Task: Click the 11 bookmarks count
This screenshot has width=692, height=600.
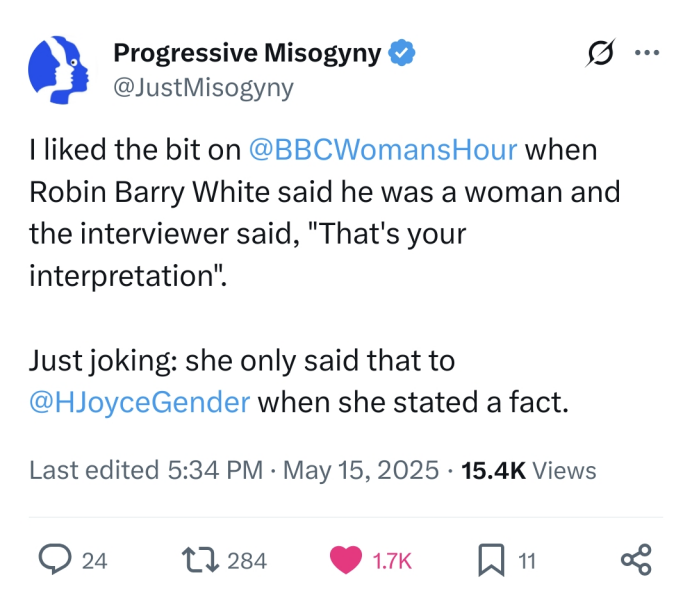Action: coord(526,561)
